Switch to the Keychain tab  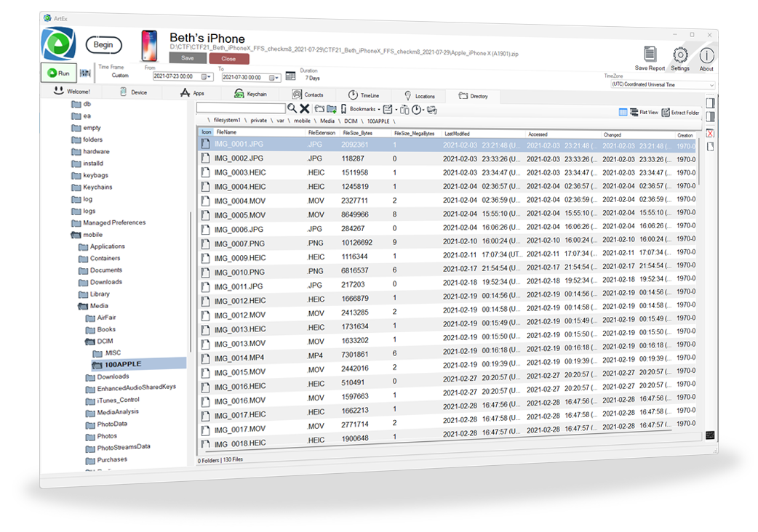click(x=250, y=94)
